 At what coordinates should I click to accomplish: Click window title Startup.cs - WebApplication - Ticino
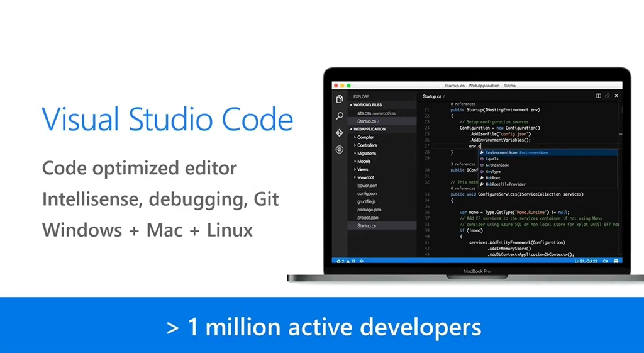[x=480, y=86]
